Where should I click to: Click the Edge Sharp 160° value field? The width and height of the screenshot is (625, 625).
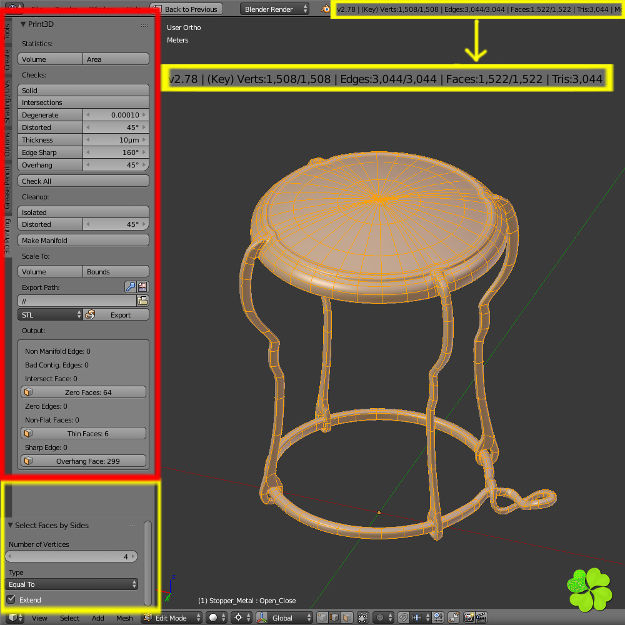pyautogui.click(x=116, y=152)
